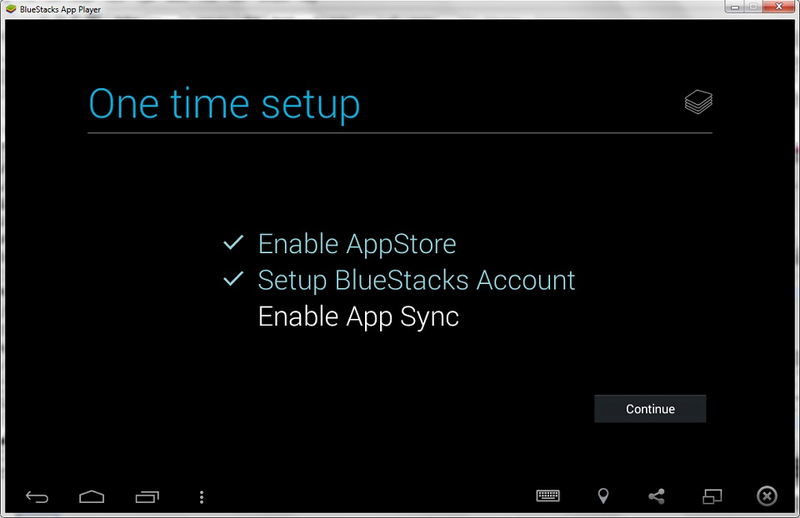
Task: Open the recent apps icon
Action: (x=147, y=497)
